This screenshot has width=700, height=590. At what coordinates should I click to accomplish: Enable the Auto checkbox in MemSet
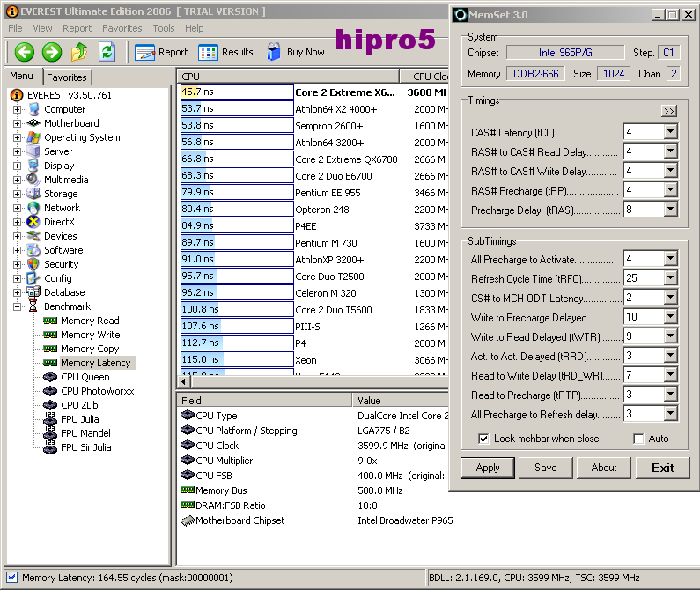pos(639,439)
